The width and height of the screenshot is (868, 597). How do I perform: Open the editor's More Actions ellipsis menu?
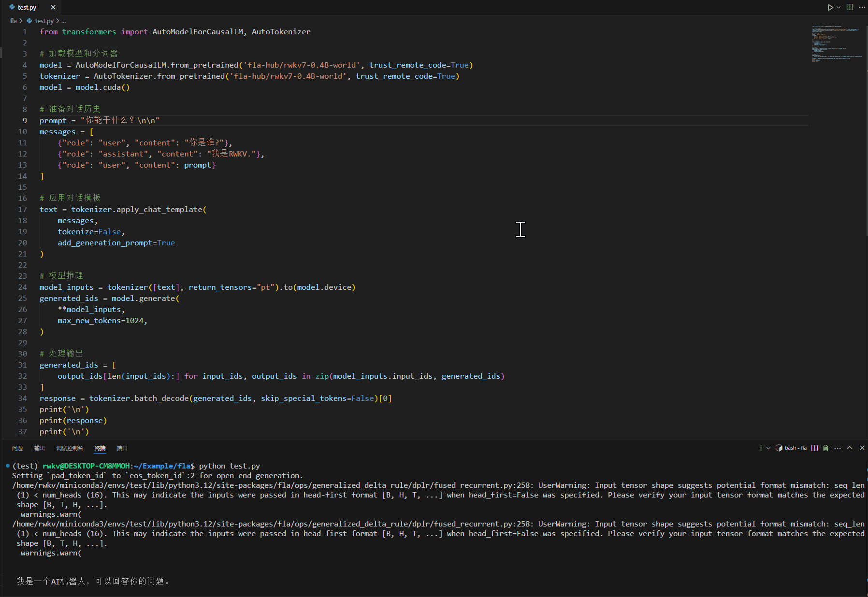click(x=862, y=7)
